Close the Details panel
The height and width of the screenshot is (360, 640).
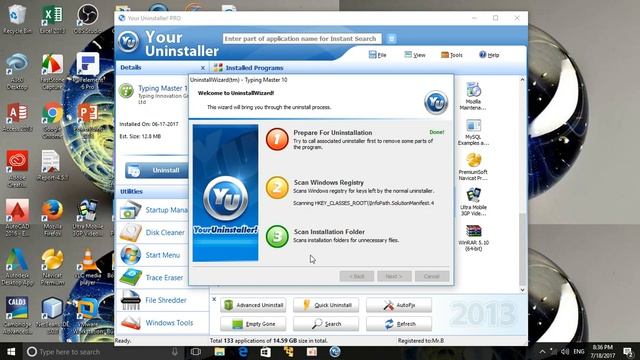pos(202,68)
